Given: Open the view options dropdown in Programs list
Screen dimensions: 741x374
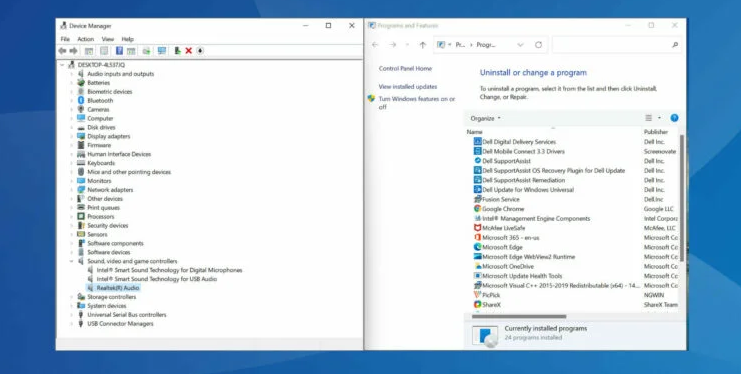Looking at the screenshot, I should pos(659,118).
